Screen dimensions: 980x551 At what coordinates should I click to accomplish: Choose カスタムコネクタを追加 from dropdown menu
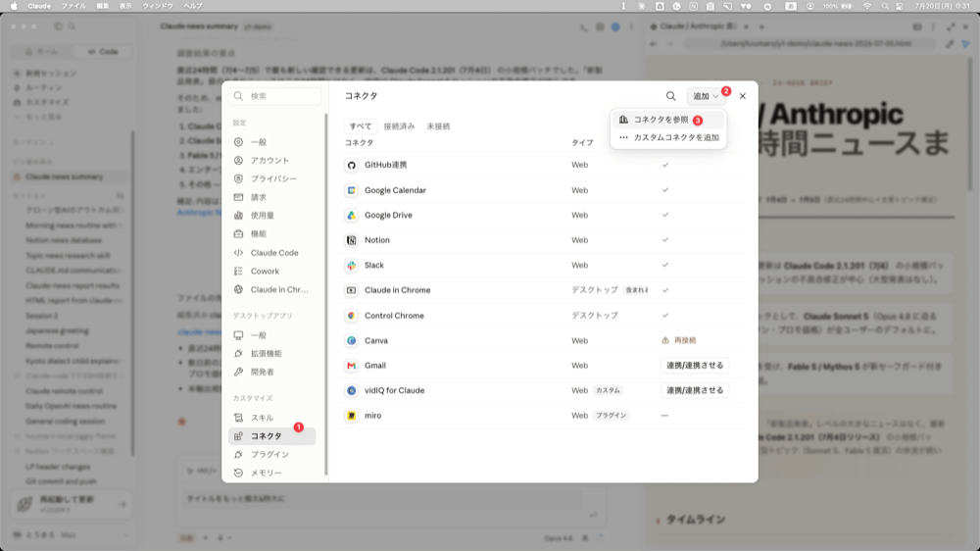(x=668, y=137)
